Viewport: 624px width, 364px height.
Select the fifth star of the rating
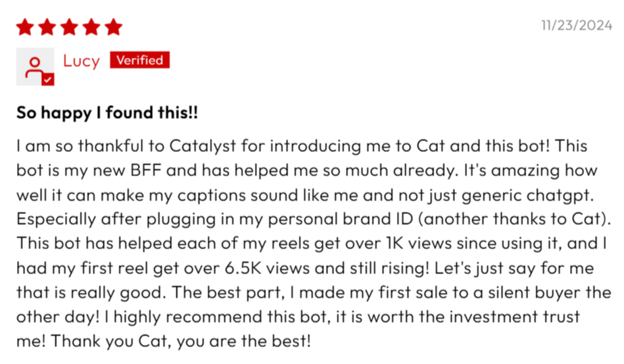pos(114,27)
